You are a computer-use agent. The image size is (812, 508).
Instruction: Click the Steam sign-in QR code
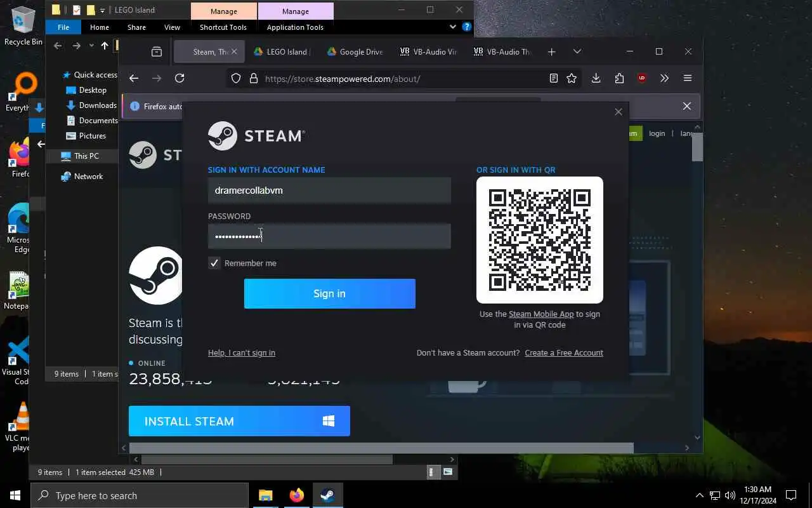[540, 239]
